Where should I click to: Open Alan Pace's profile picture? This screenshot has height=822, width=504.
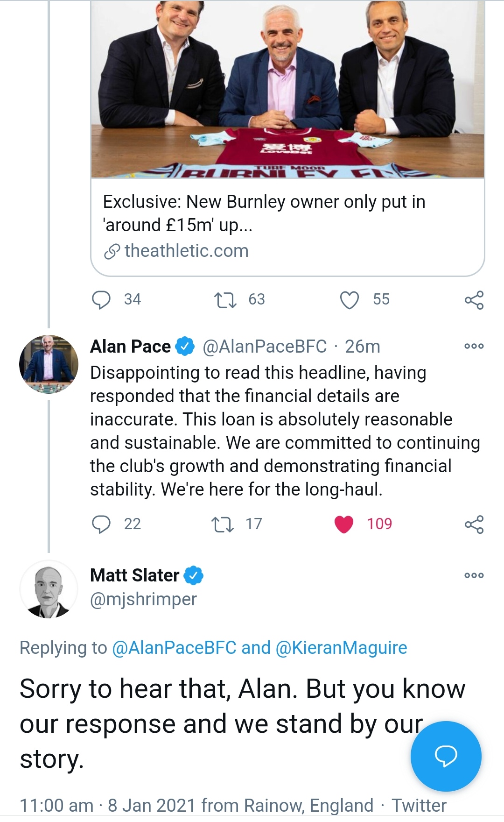pyautogui.click(x=49, y=364)
